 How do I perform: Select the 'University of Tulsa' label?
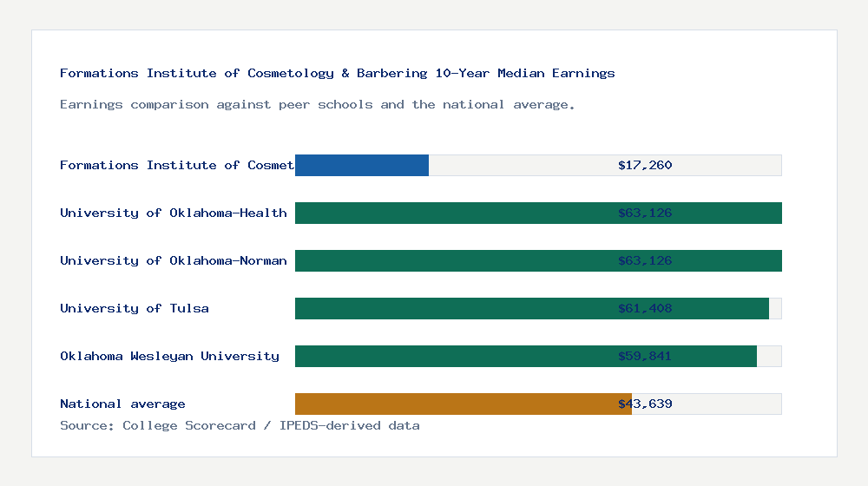pos(135,308)
